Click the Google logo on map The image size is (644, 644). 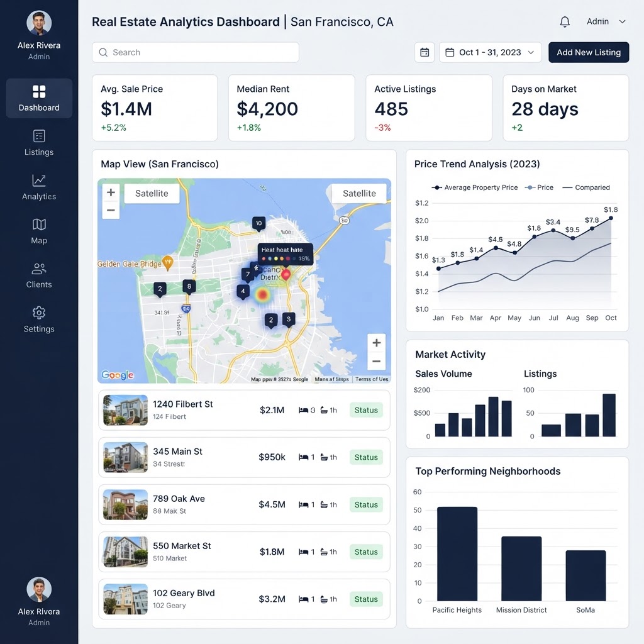point(118,375)
